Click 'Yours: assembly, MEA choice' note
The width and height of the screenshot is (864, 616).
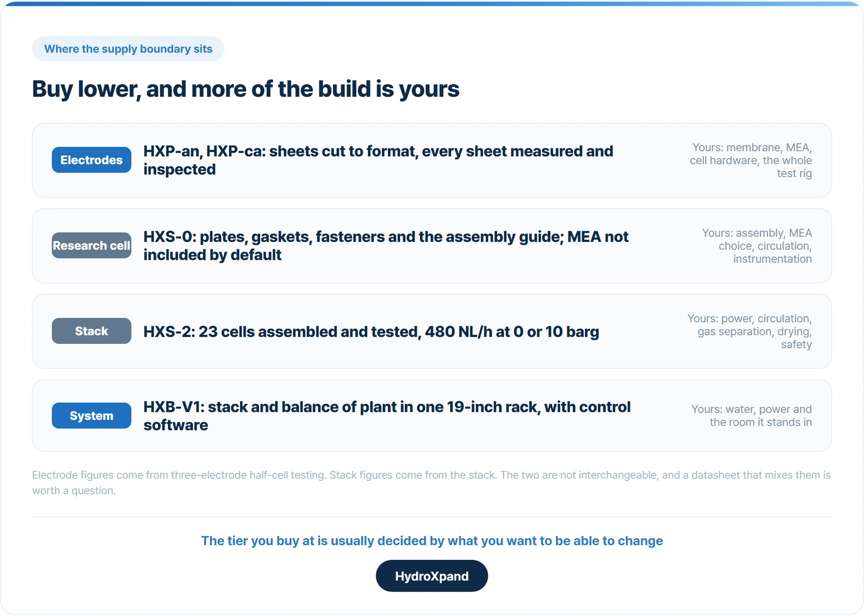(x=756, y=246)
